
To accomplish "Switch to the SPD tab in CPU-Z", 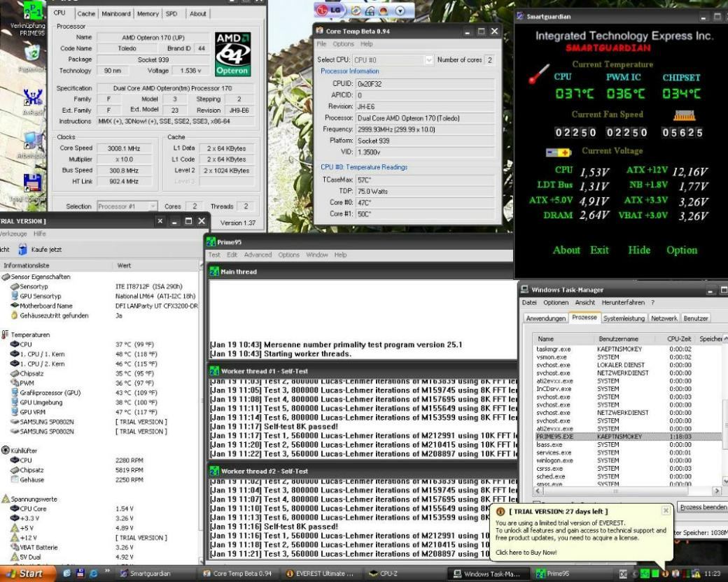I will (x=171, y=14).
